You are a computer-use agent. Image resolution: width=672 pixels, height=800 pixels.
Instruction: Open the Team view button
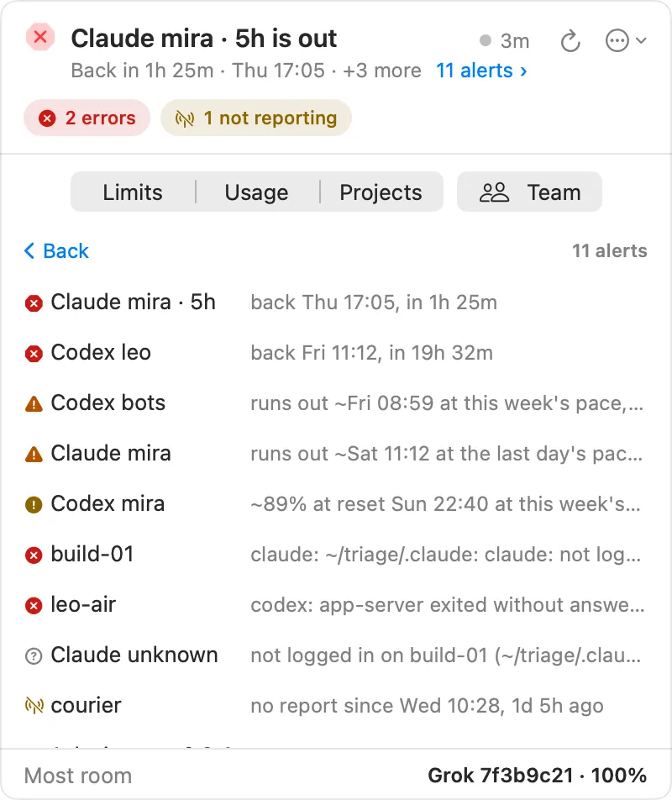(529, 192)
